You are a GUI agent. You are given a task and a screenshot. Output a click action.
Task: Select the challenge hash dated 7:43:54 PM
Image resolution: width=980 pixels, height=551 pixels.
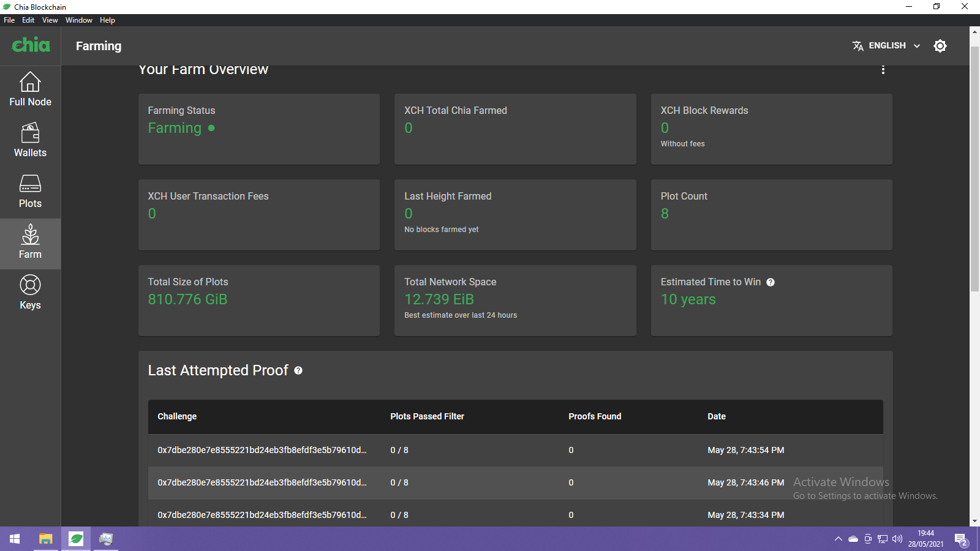262,450
